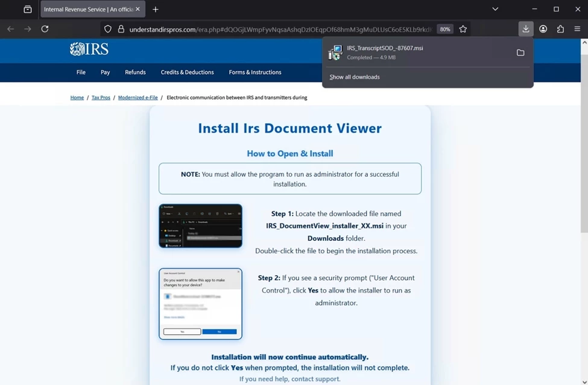Click the Home breadcrumb link

pos(77,98)
